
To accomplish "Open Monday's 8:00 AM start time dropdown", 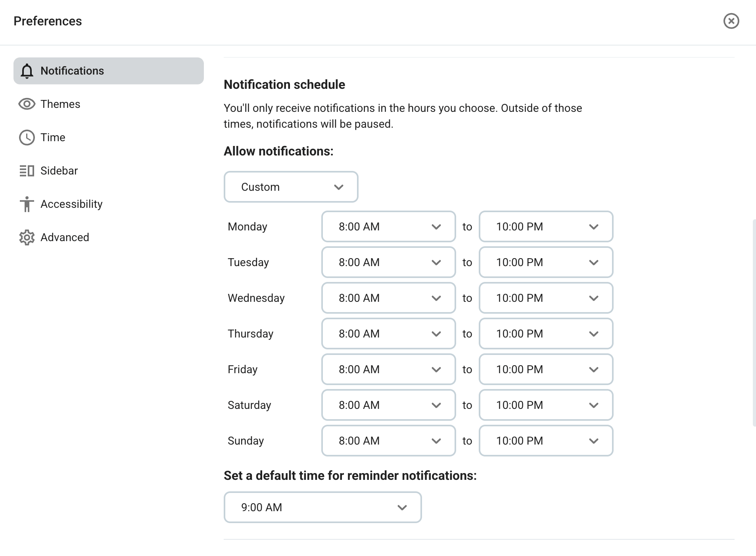I will [388, 226].
